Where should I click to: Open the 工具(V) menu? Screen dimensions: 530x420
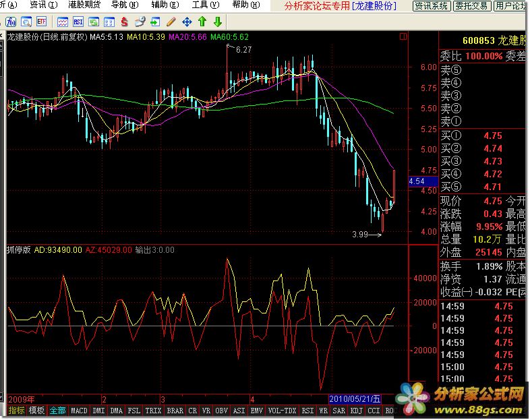206,5
